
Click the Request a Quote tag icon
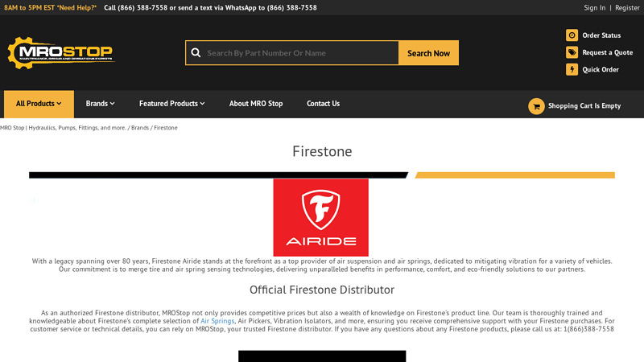(x=572, y=52)
